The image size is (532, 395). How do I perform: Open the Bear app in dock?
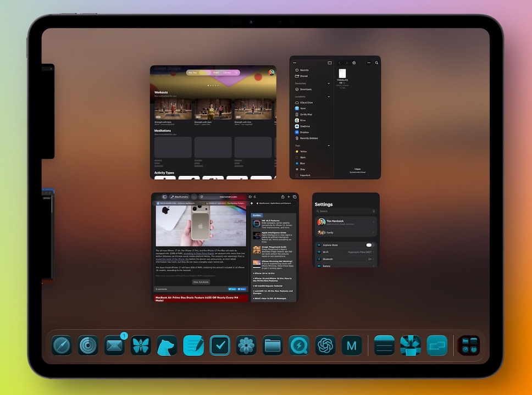tap(167, 346)
